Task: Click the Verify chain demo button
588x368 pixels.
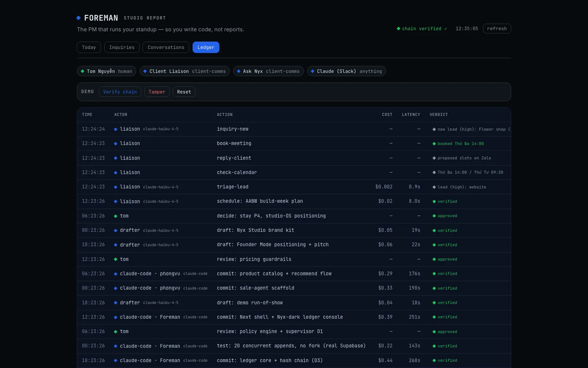Action: (120, 92)
